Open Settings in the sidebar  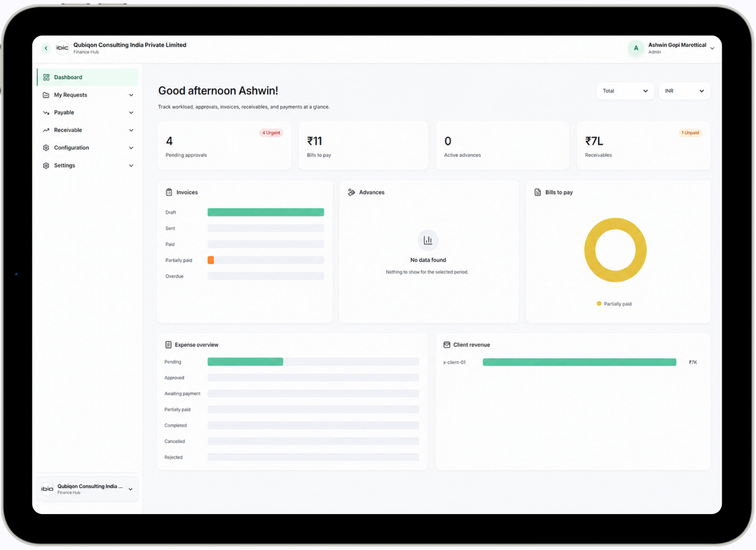tap(87, 166)
